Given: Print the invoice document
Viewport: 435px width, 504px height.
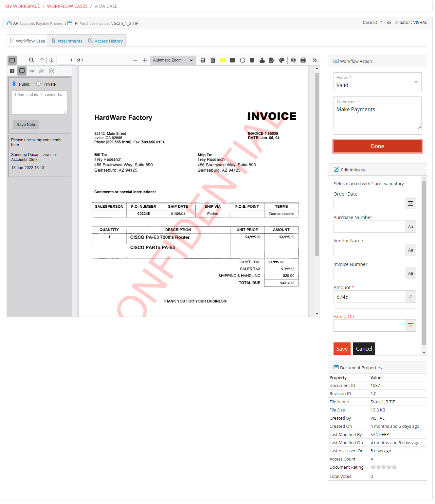Looking at the screenshot, I should click(x=303, y=60).
